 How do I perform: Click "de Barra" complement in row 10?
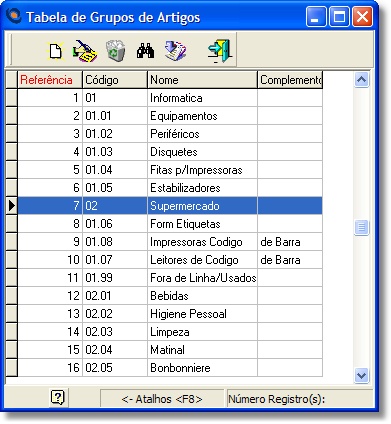point(290,260)
